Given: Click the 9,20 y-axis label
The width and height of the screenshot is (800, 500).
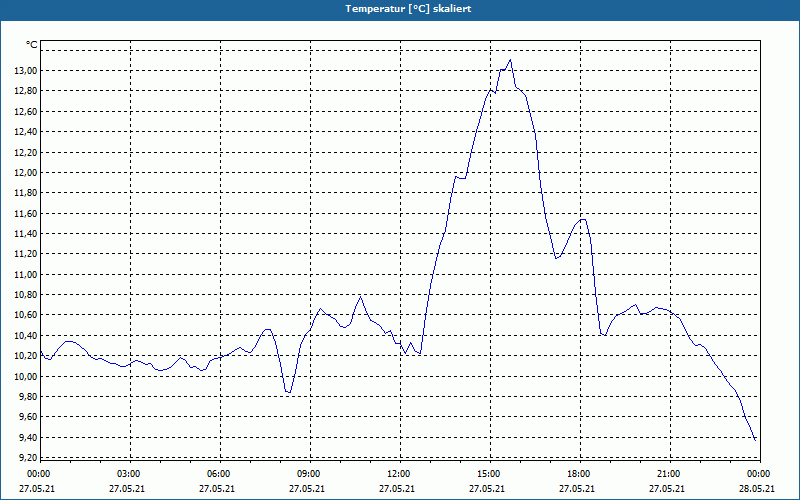Looking at the screenshot, I should (28, 457).
